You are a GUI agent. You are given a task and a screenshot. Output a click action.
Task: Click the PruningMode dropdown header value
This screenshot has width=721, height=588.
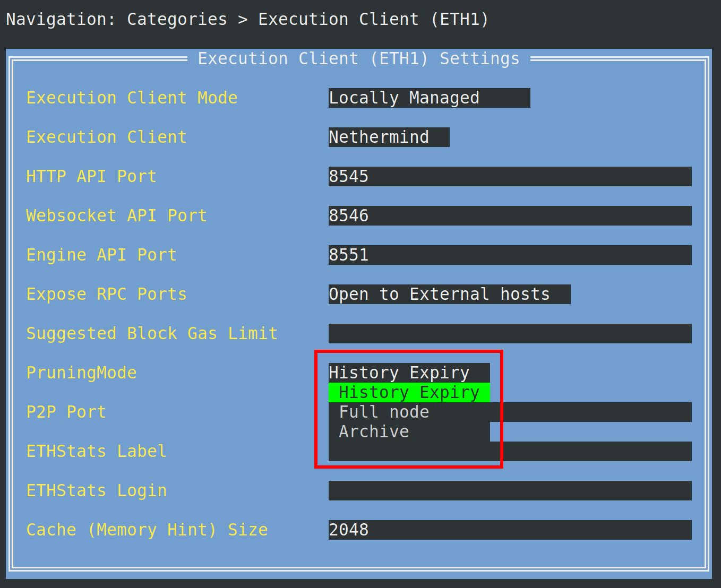408,373
